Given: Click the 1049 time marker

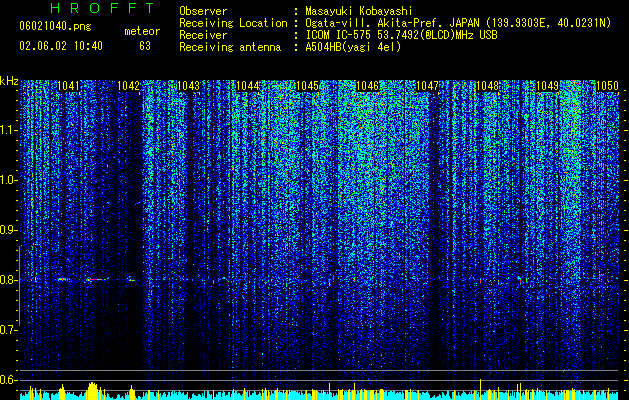Looking at the screenshot, I should tap(547, 86).
